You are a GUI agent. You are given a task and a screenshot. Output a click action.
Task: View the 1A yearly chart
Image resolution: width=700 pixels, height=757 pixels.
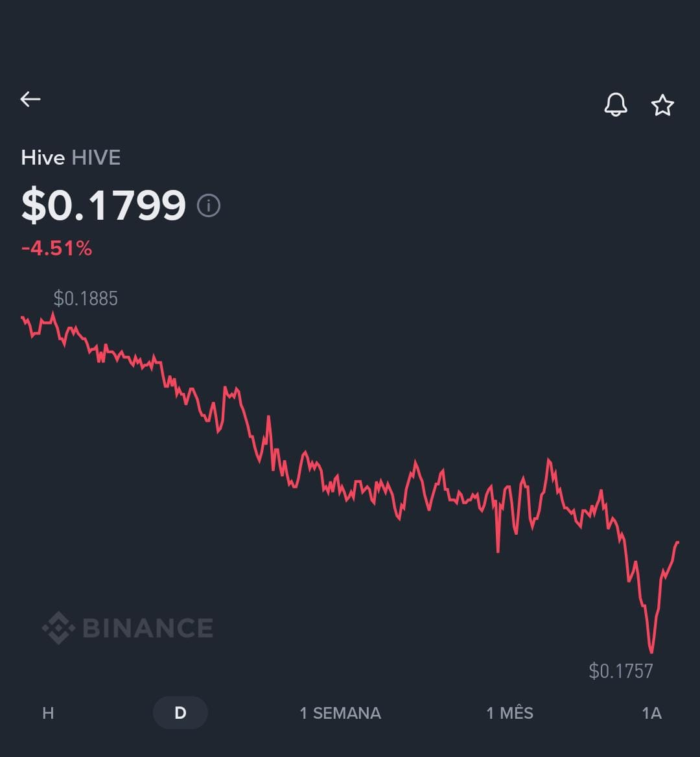[651, 713]
